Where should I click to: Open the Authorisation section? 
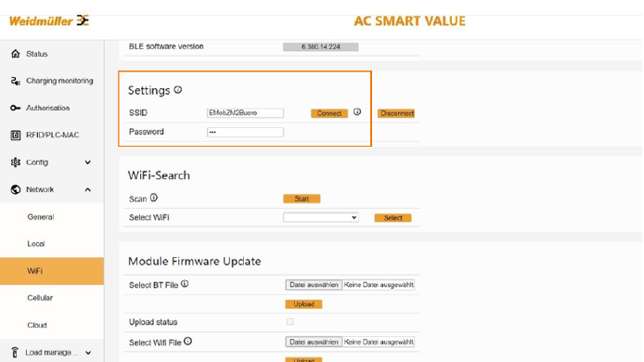(x=47, y=108)
